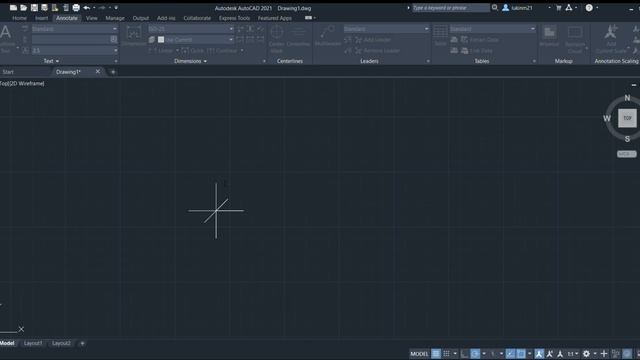The height and width of the screenshot is (360, 640).
Task: Switch to the Layout1 tab
Action: coord(33,343)
